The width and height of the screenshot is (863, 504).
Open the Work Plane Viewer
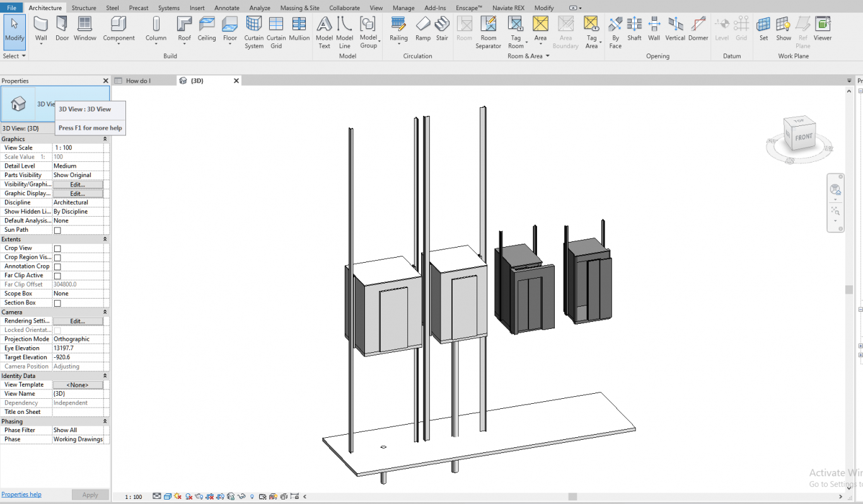pyautogui.click(x=822, y=29)
